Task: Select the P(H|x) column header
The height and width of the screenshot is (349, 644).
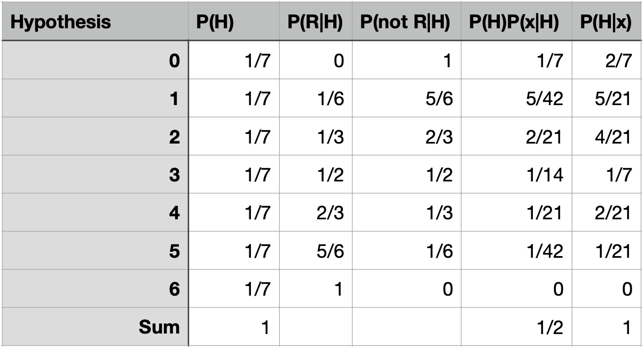Action: 606,22
